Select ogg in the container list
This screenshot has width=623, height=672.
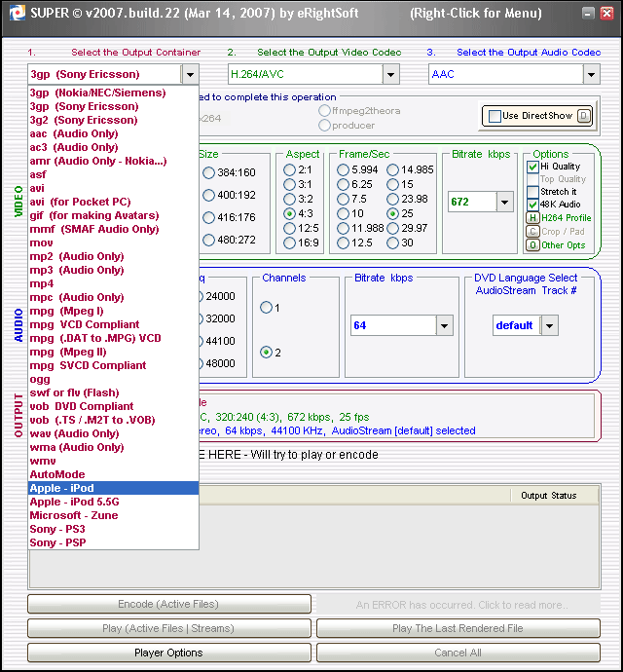tap(114, 379)
